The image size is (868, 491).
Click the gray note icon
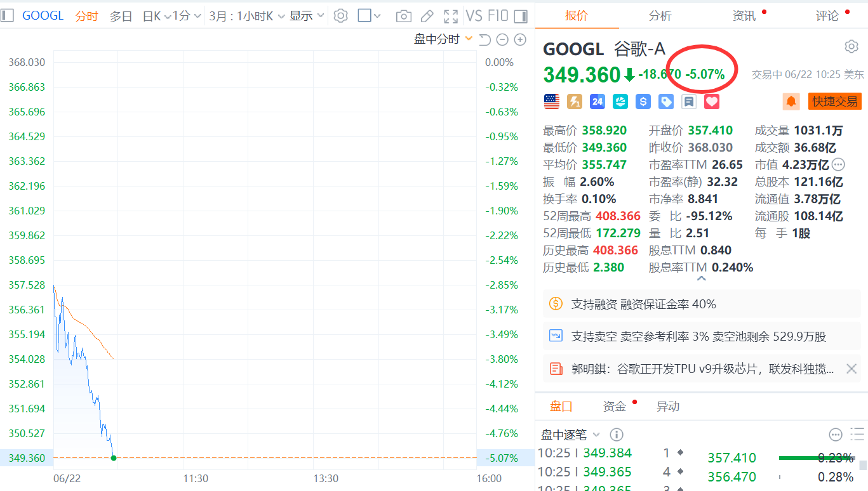pyautogui.click(x=689, y=101)
